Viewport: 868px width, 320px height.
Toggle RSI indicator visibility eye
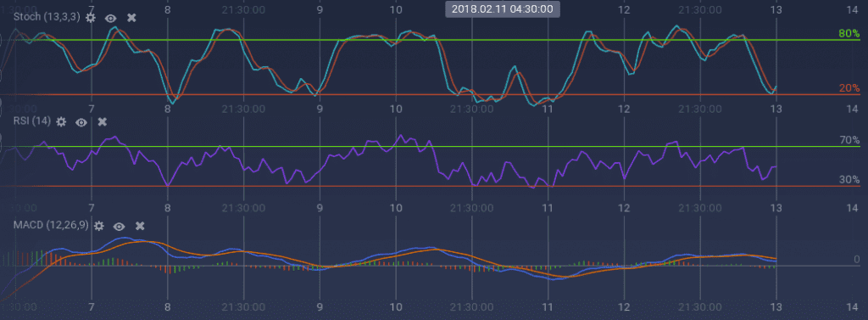pos(81,122)
